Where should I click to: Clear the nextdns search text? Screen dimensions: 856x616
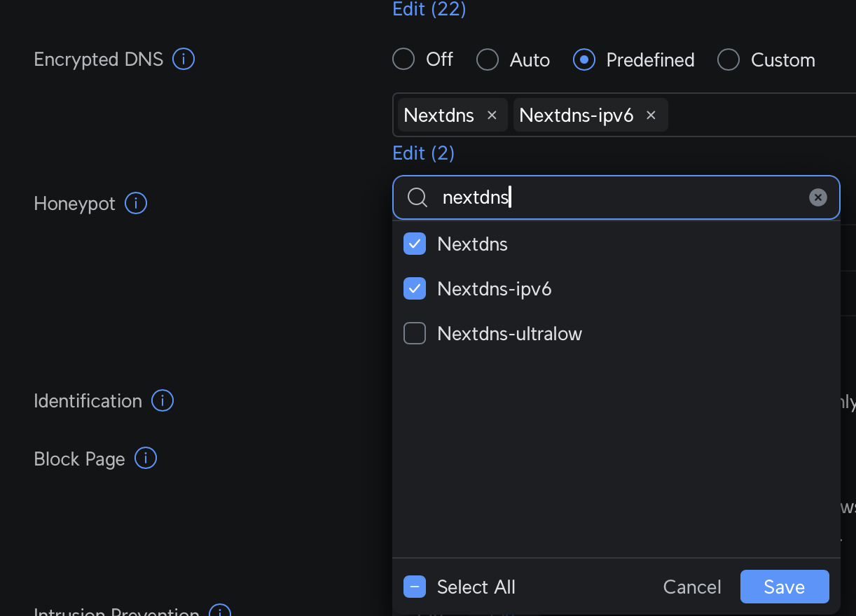817,198
